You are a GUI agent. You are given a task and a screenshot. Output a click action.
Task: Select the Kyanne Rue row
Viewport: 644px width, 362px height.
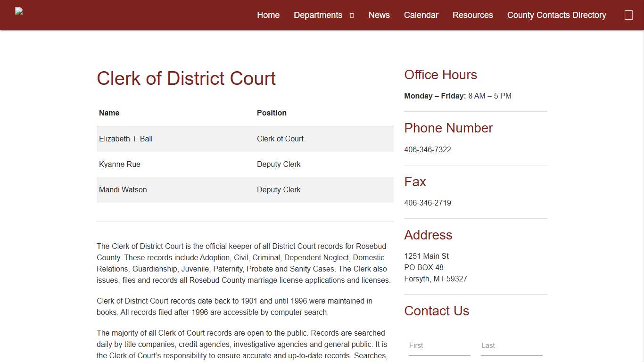(x=245, y=164)
